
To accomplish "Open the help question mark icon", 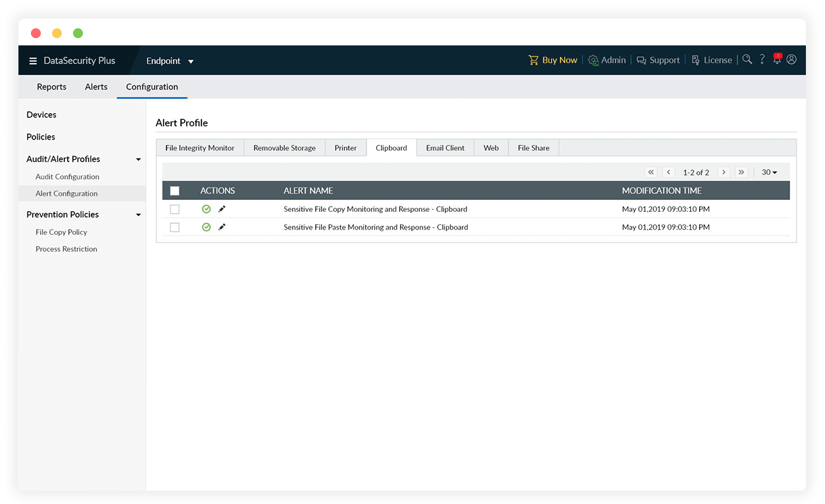I will [x=762, y=60].
